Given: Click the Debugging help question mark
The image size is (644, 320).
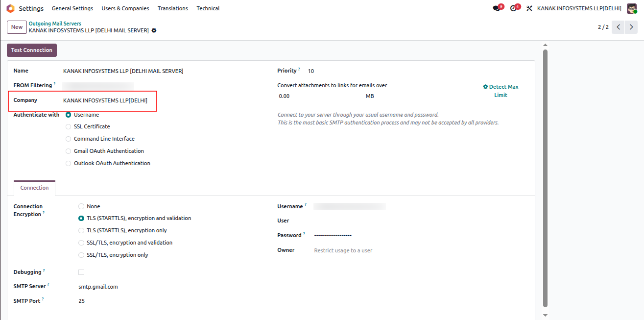Looking at the screenshot, I should [44, 271].
